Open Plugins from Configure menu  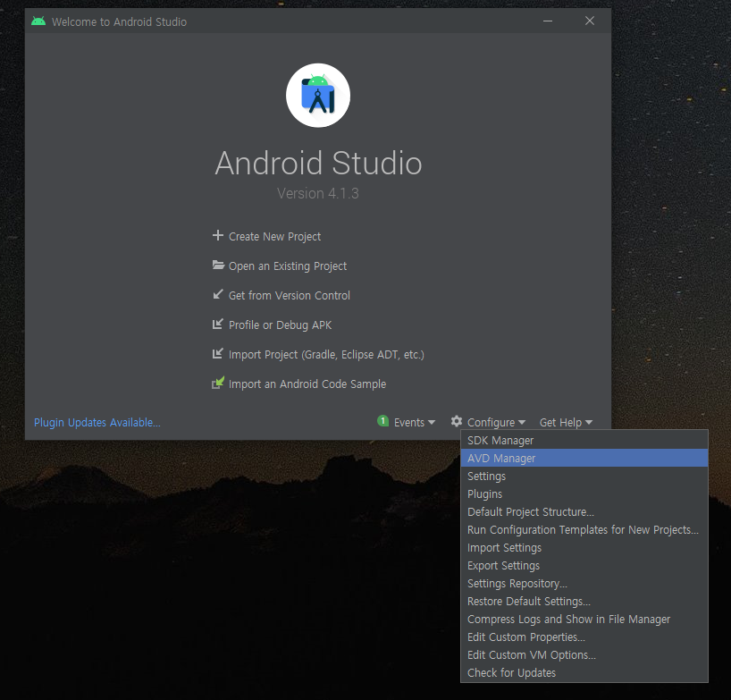(584, 493)
